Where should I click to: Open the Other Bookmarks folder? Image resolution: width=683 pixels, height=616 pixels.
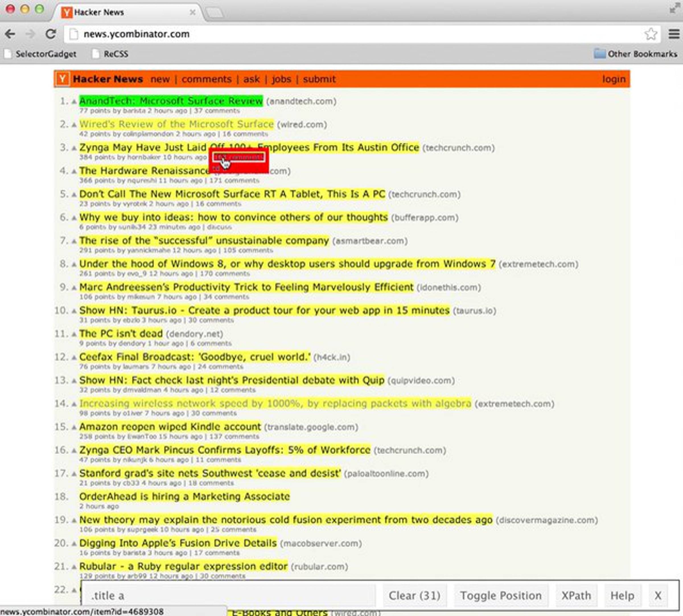[636, 54]
